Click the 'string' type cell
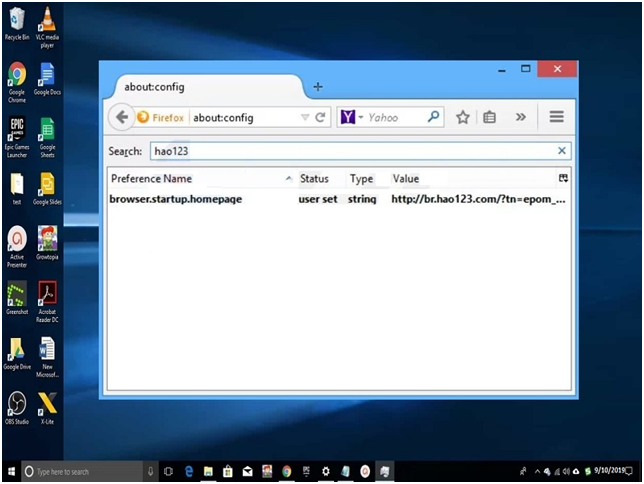 coord(362,199)
